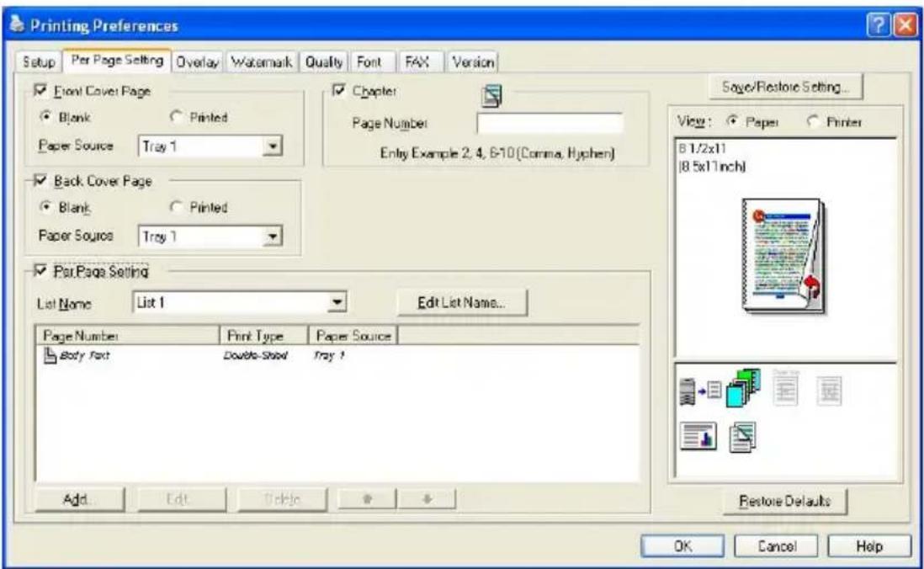Select Printed for Back Cover Page

[176, 206]
